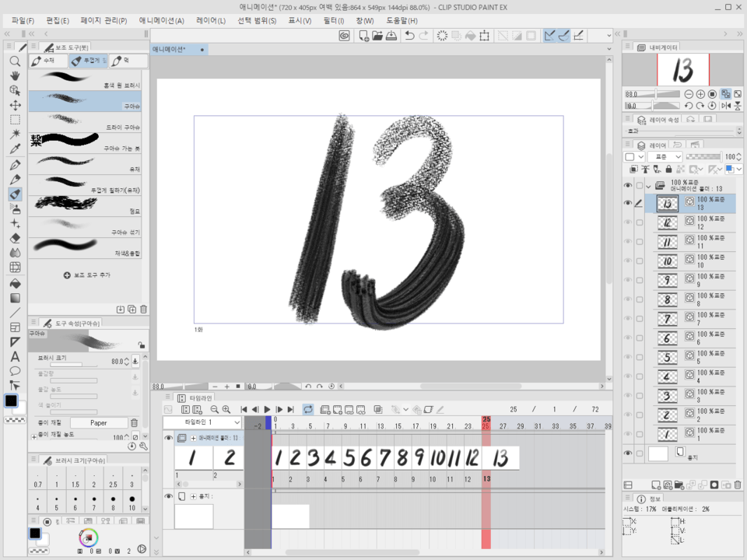
Task: Expand the animation folder track in the timeline
Action: point(193,438)
